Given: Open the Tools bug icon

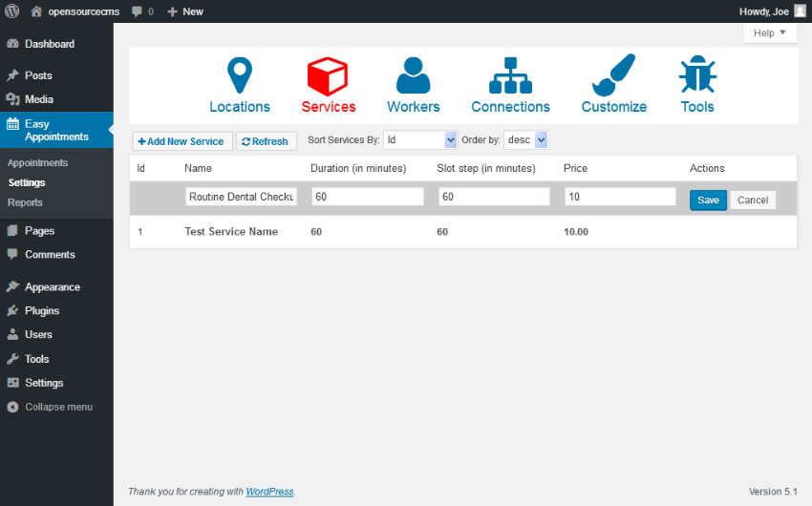Looking at the screenshot, I should (x=697, y=75).
